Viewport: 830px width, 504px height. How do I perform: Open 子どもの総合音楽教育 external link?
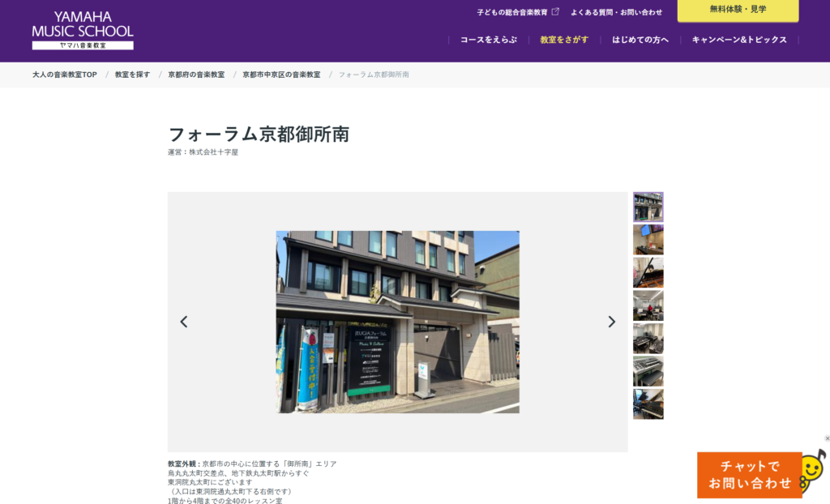coord(517,12)
